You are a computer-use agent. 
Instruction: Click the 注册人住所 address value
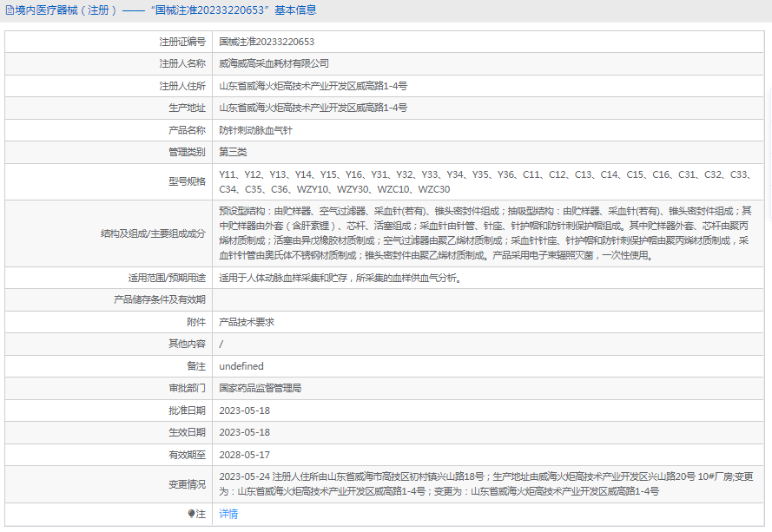pos(313,86)
